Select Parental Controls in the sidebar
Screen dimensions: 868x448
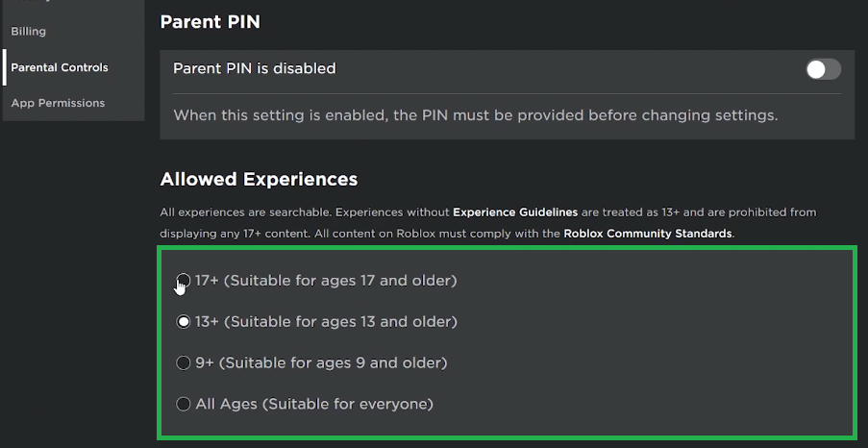pyautogui.click(x=60, y=67)
